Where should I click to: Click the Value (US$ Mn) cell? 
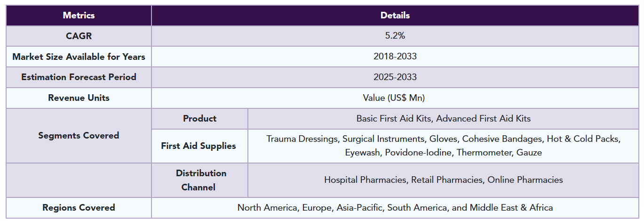[x=395, y=98]
